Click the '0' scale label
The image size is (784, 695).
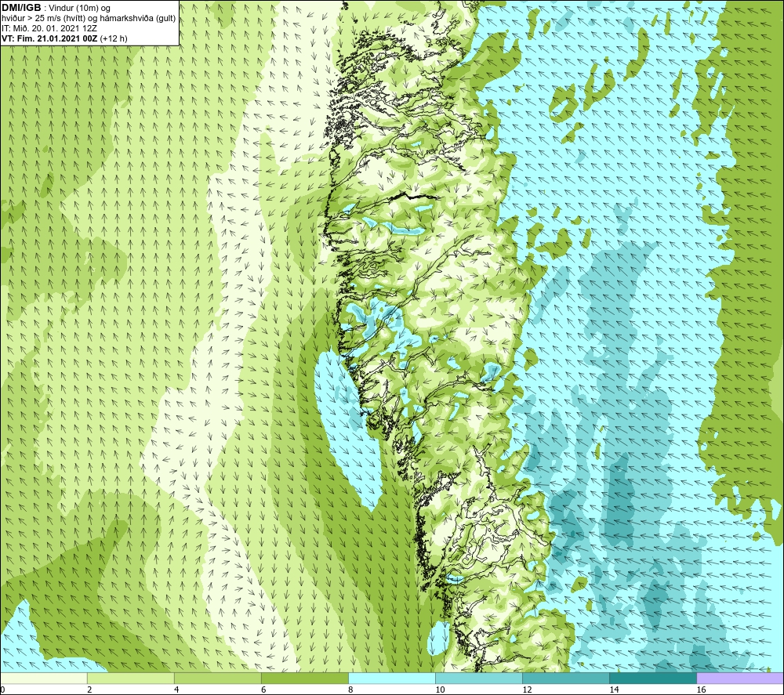coord(3,690)
